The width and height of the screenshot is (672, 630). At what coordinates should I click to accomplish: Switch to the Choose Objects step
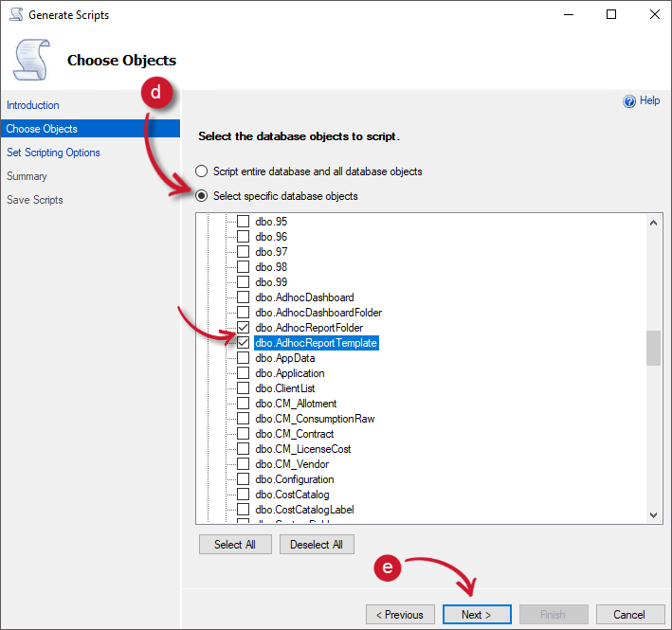(x=42, y=129)
